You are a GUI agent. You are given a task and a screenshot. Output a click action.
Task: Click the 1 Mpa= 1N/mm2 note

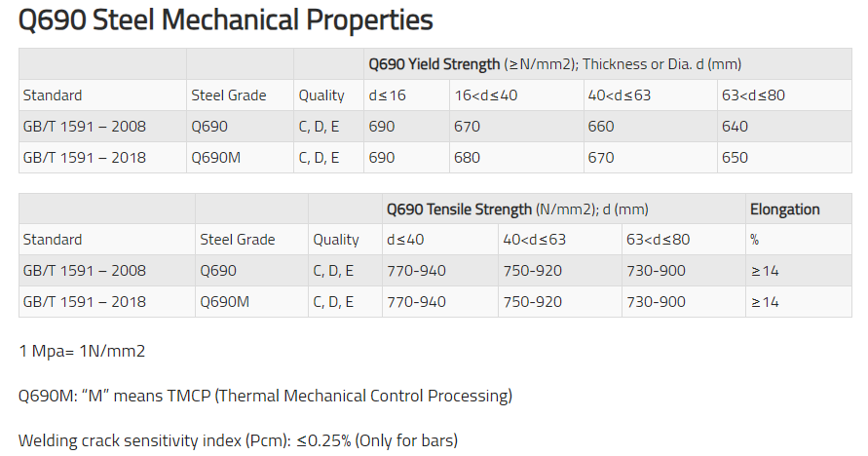point(82,351)
